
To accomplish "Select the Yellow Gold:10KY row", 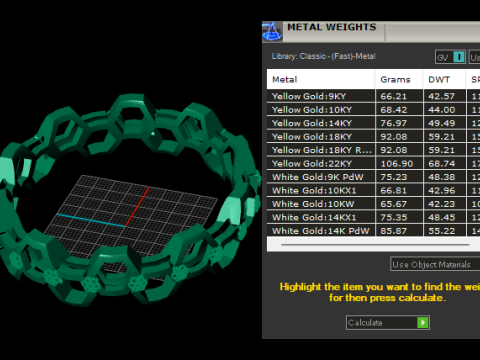I will click(x=373, y=110).
